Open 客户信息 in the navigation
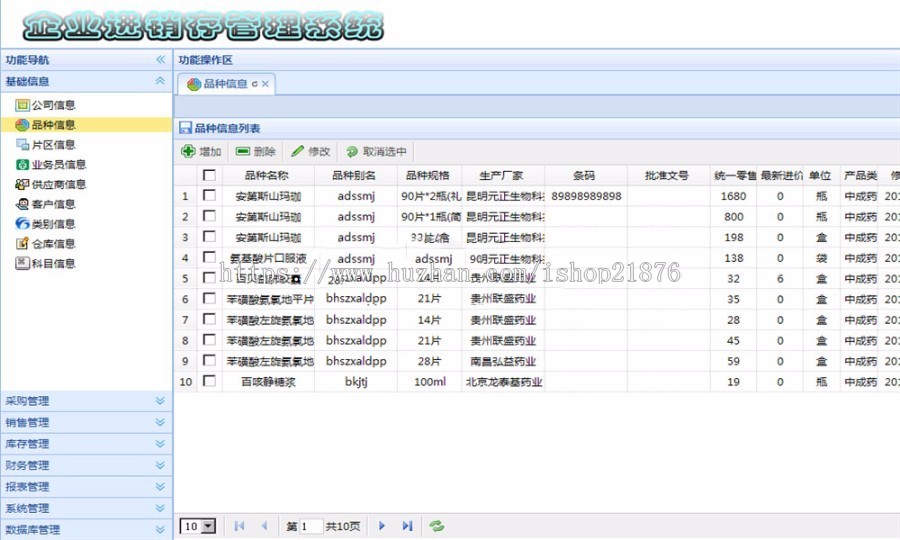This screenshot has height=540, width=900. click(53, 204)
